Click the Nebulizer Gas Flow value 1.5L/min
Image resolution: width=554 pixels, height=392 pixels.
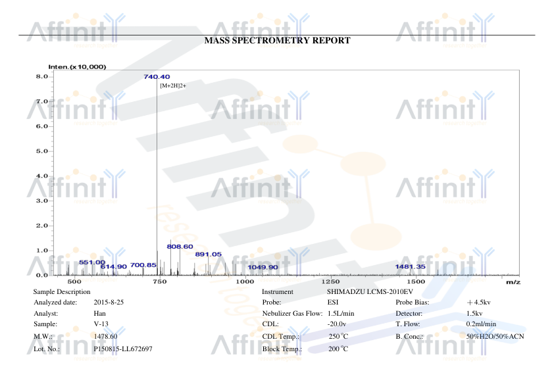[341, 313]
